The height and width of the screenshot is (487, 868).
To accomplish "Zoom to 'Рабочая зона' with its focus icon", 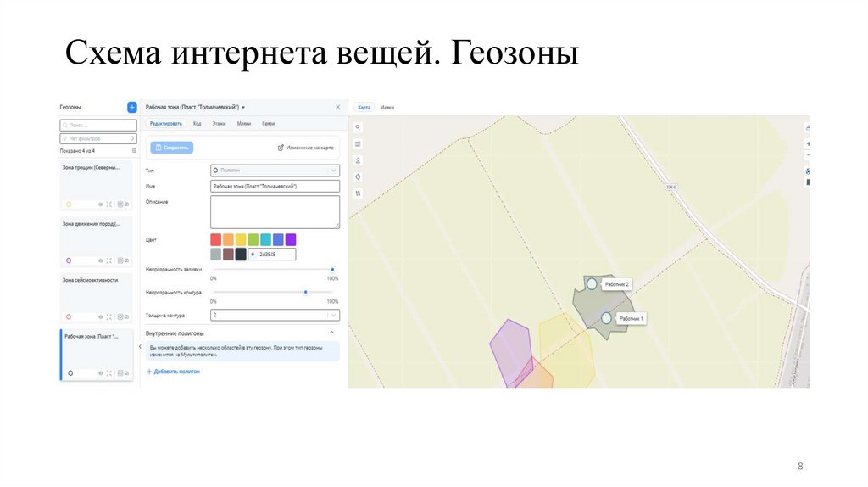I will tap(109, 373).
